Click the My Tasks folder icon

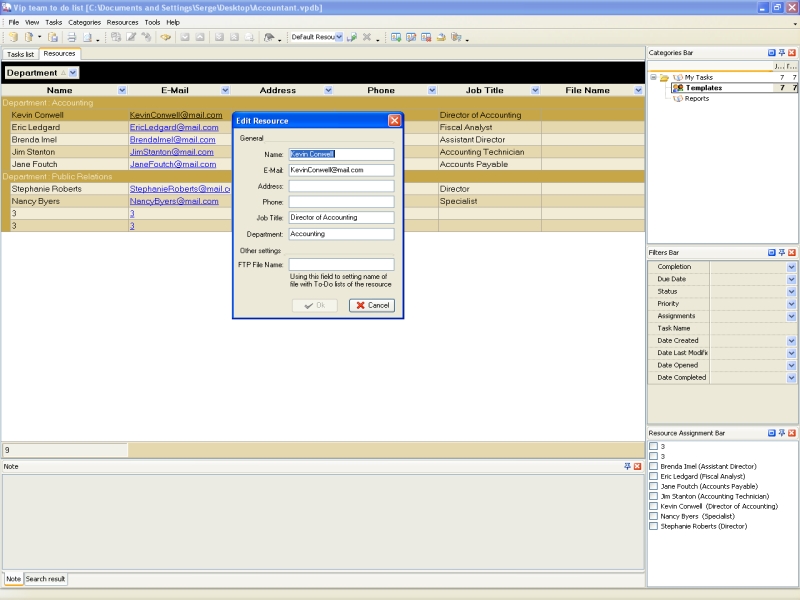pyautogui.click(x=664, y=77)
